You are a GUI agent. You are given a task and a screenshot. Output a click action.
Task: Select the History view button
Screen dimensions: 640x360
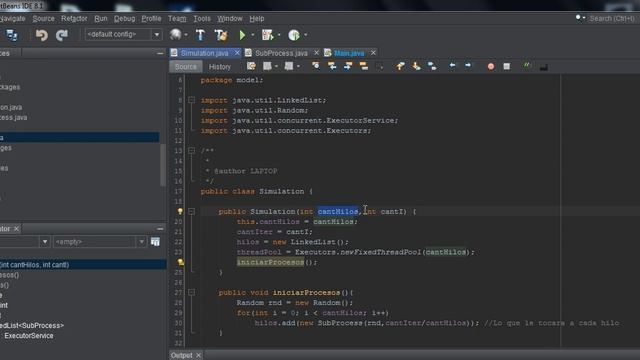(220, 67)
